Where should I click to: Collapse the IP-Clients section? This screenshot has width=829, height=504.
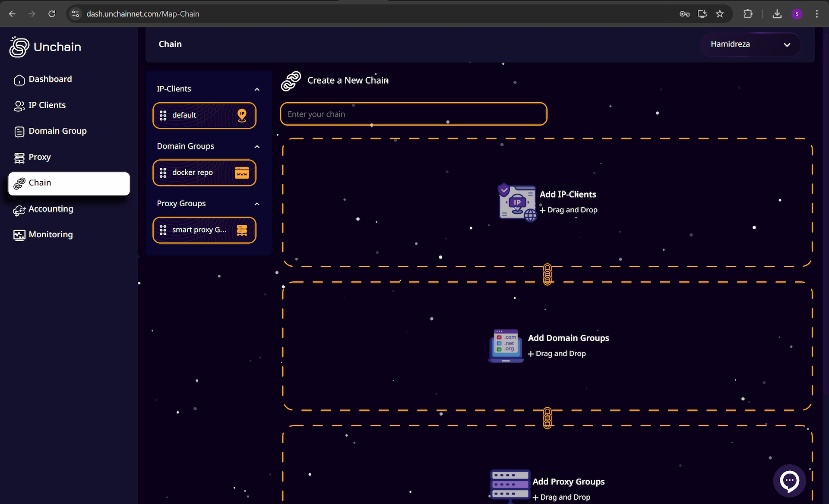[x=257, y=89]
